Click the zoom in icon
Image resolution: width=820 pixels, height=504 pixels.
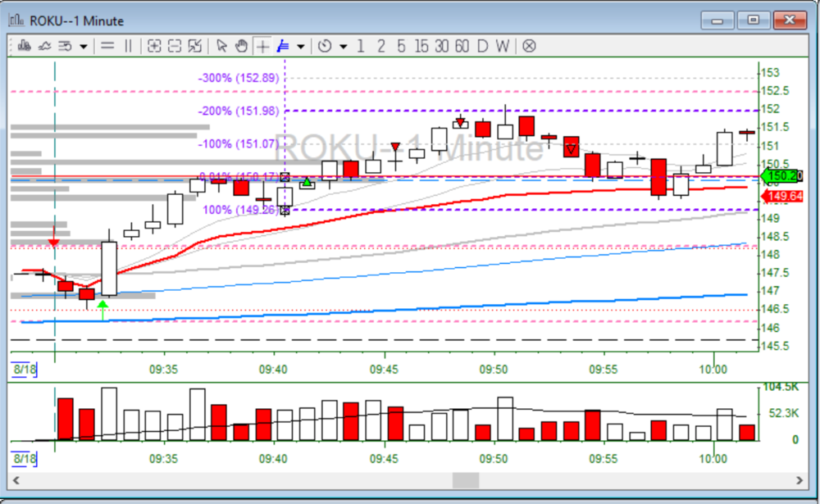[x=153, y=46]
